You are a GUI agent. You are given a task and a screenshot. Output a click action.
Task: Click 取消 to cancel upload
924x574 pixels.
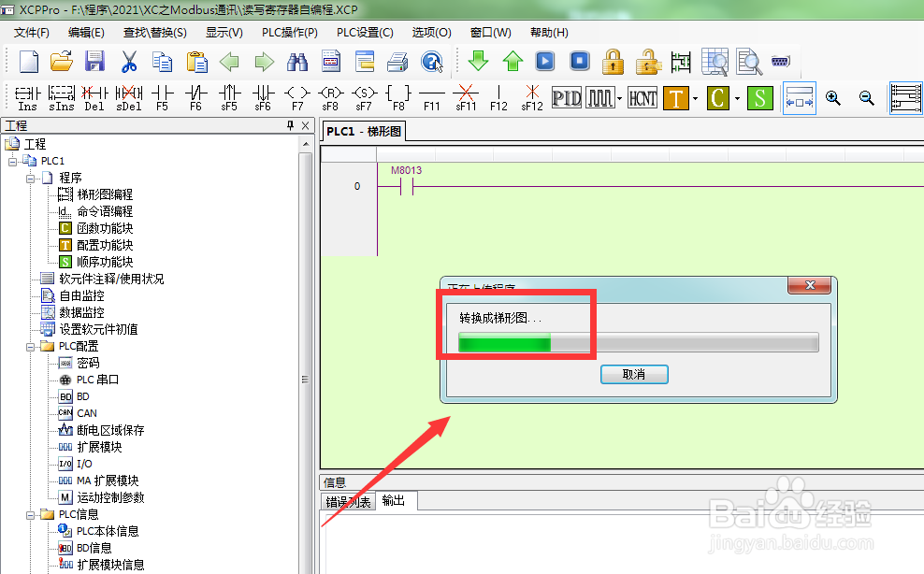[634, 374]
